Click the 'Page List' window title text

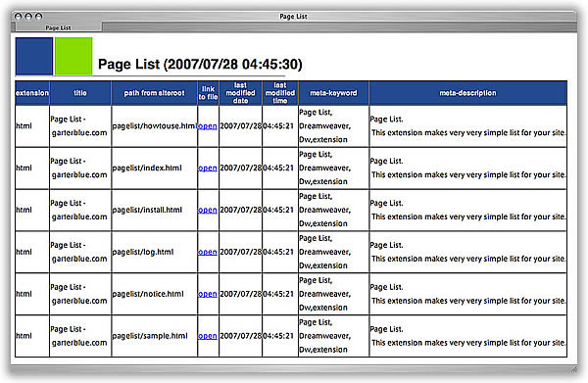293,17
